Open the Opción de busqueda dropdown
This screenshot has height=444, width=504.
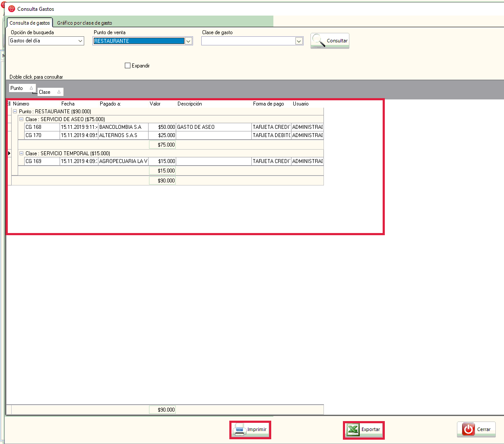coord(80,41)
